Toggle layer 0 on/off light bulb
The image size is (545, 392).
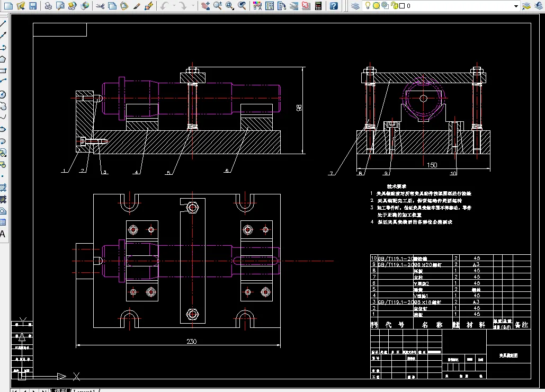pos(368,5)
